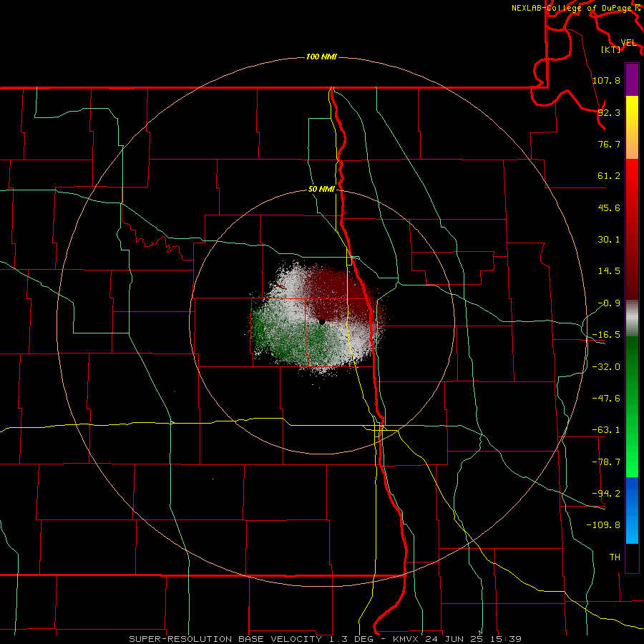Pick the purple segment of the color bar

pos(632,79)
